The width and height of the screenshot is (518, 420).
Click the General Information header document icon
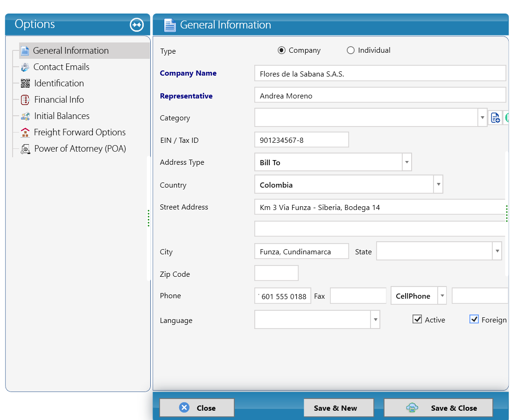(x=170, y=25)
